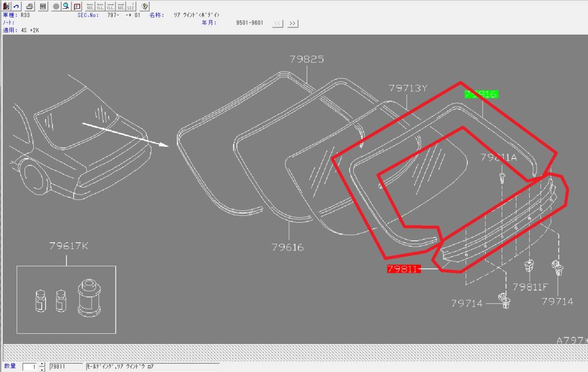Increase quantity with the up stepper arrow
Screen dimensions: 588x372
point(42,365)
